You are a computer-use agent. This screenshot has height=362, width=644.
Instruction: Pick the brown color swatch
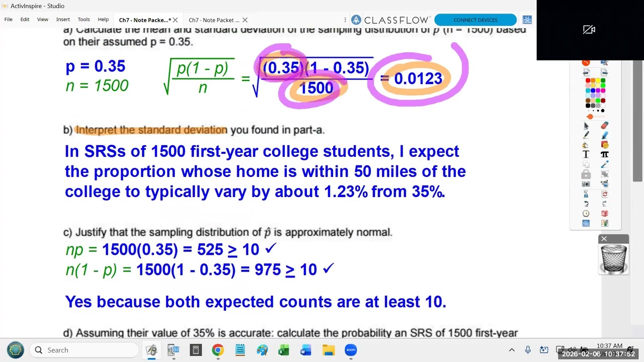pos(588,101)
